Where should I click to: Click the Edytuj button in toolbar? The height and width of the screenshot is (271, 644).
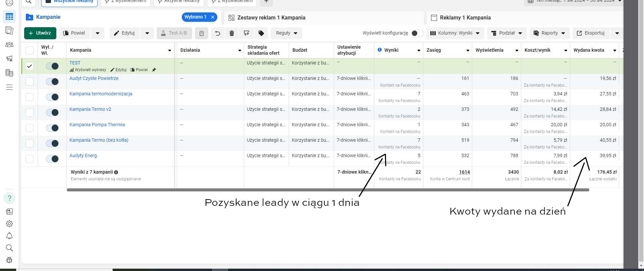124,33
